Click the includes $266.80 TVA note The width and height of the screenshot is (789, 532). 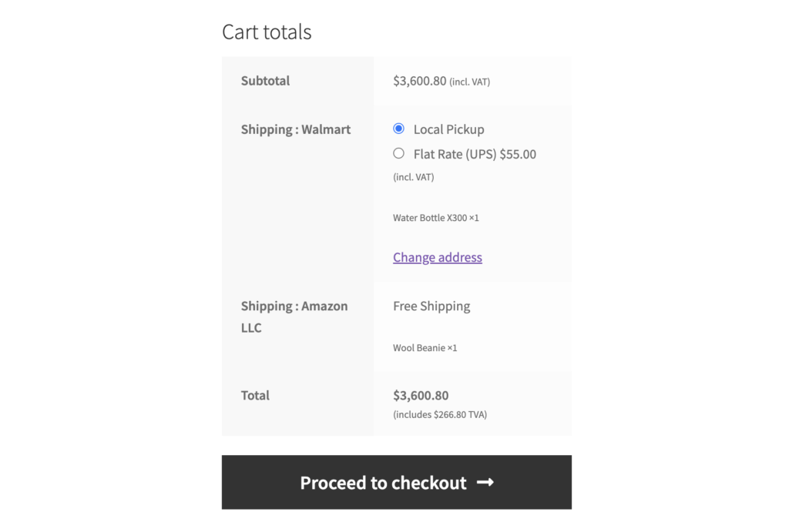(440, 414)
